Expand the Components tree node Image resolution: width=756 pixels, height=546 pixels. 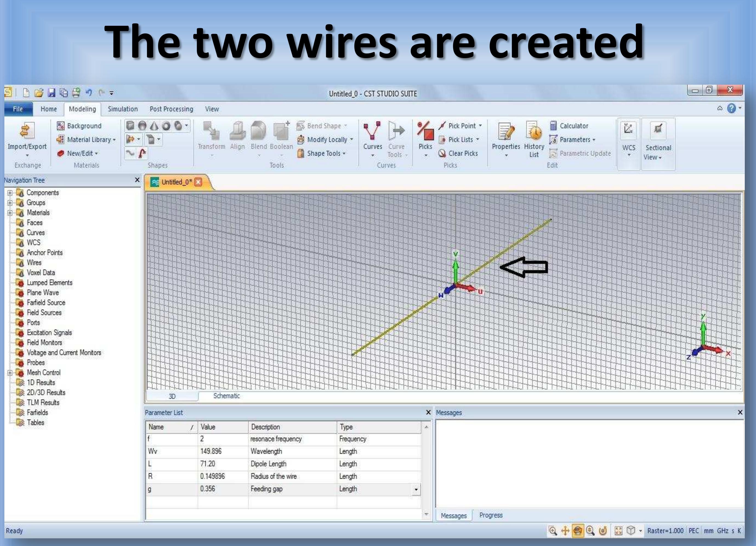click(x=10, y=193)
